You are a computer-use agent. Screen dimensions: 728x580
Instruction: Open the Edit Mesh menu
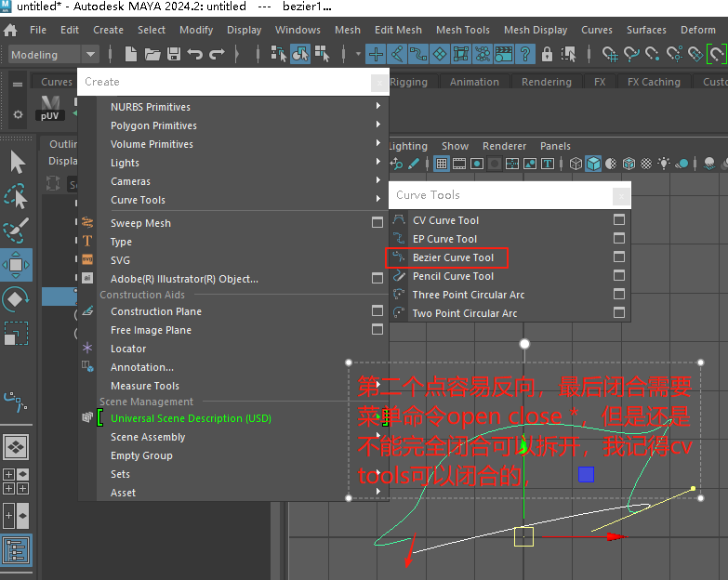coord(398,30)
